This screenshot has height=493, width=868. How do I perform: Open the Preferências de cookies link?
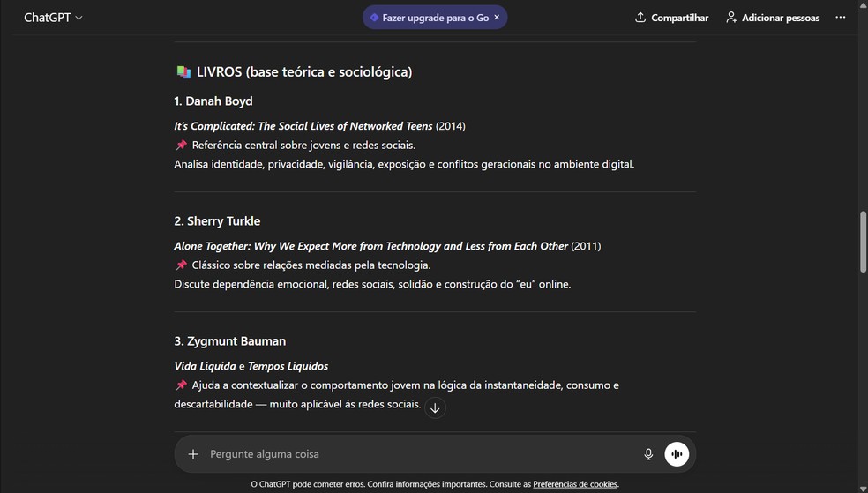[x=575, y=484]
